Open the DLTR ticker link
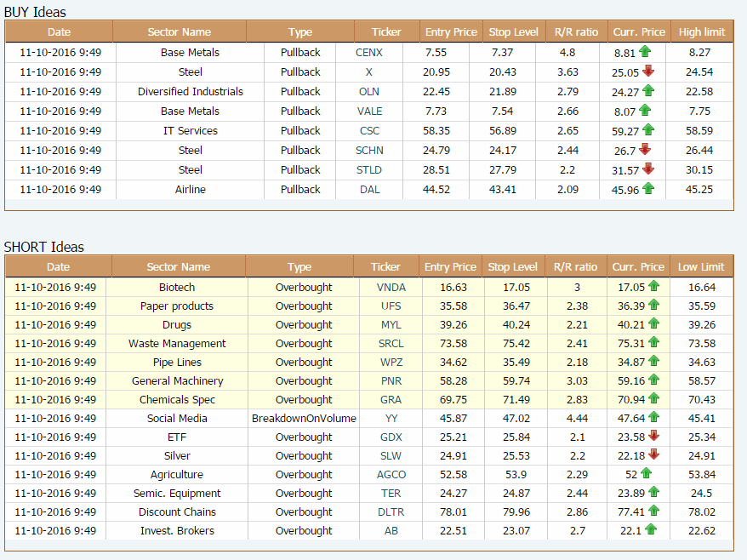This screenshot has height=560, width=747. pyautogui.click(x=391, y=511)
